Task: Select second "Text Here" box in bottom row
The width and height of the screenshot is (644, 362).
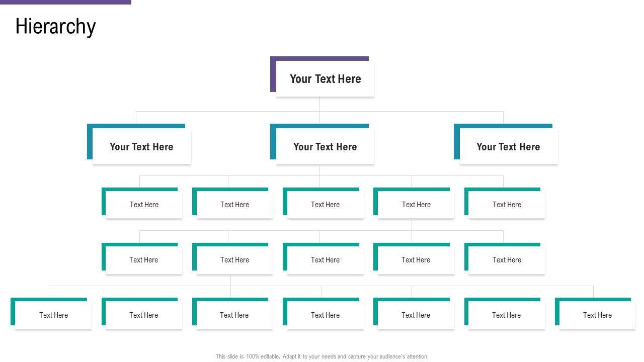Action: pyautogui.click(x=143, y=315)
